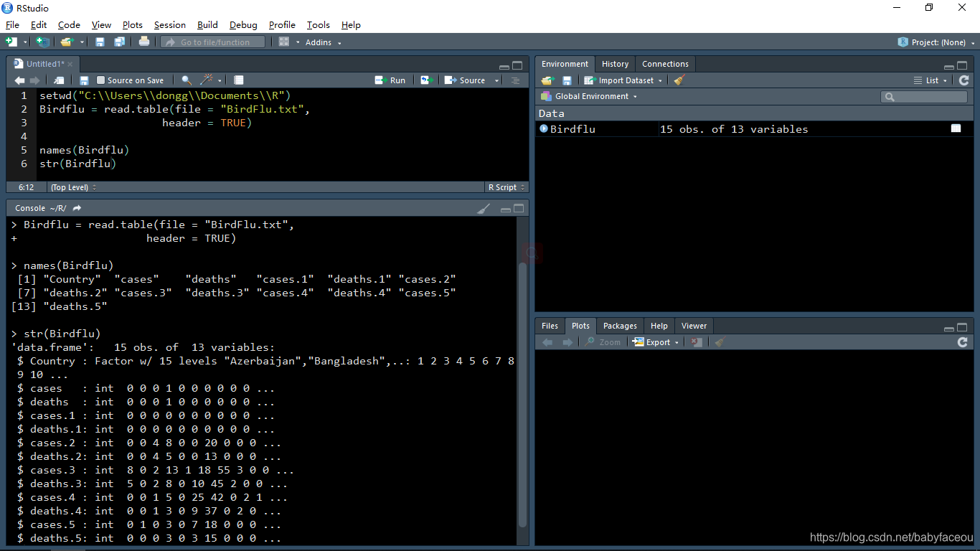Viewport: 980px width, 551px height.
Task: Open the File menu
Action: click(12, 24)
